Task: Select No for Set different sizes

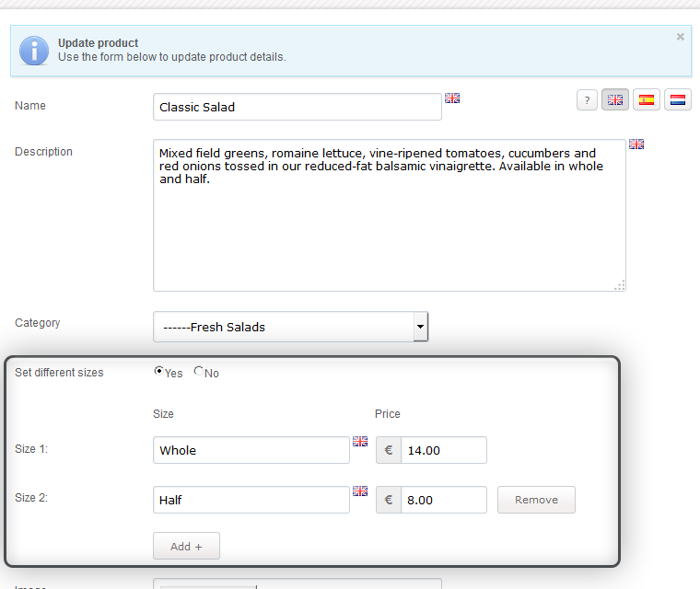Action: [x=198, y=371]
